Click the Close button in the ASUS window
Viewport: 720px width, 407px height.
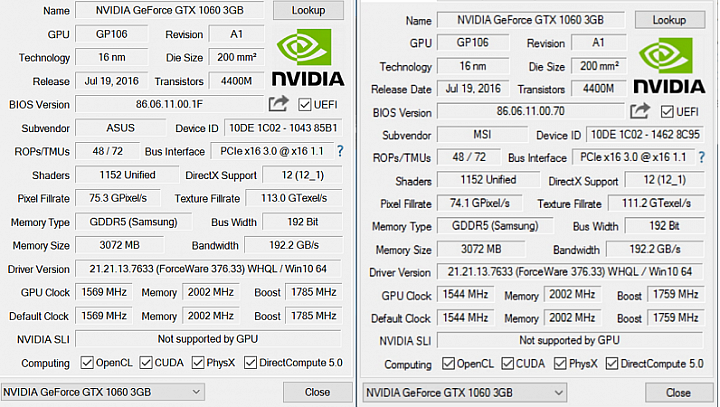coord(317,391)
